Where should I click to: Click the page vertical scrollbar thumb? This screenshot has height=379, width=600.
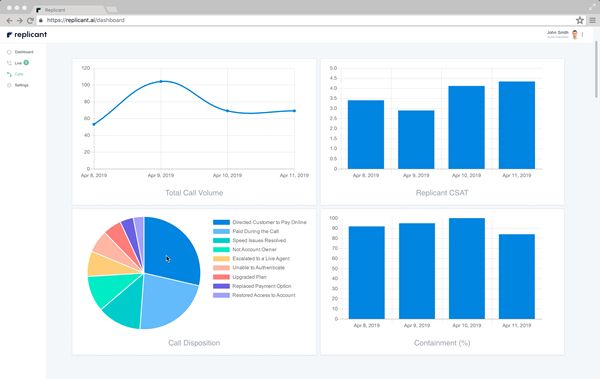(597, 69)
